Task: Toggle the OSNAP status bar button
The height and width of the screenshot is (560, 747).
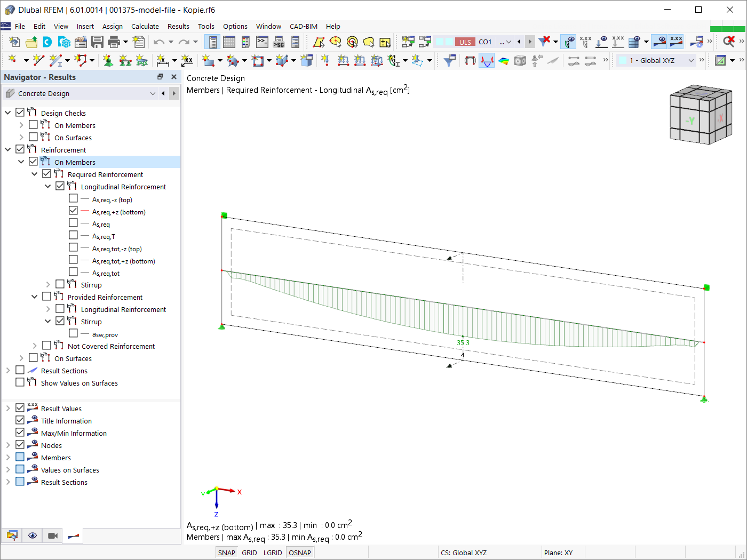Action: [300, 553]
